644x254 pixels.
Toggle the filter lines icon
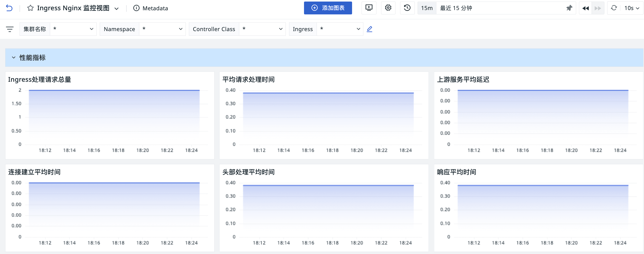(x=10, y=29)
